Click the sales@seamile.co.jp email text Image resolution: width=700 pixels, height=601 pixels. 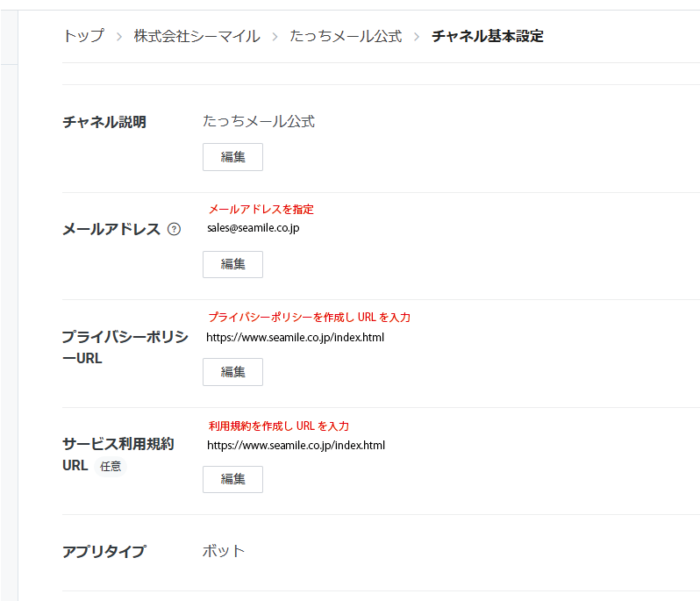point(254,228)
